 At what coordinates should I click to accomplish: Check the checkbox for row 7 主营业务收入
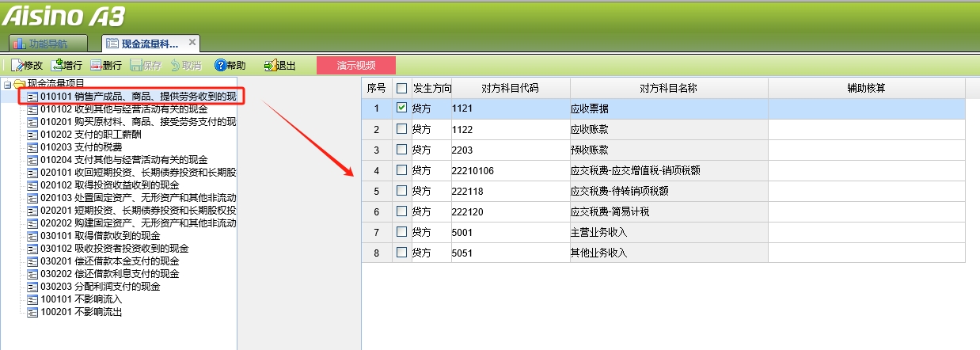point(402,231)
